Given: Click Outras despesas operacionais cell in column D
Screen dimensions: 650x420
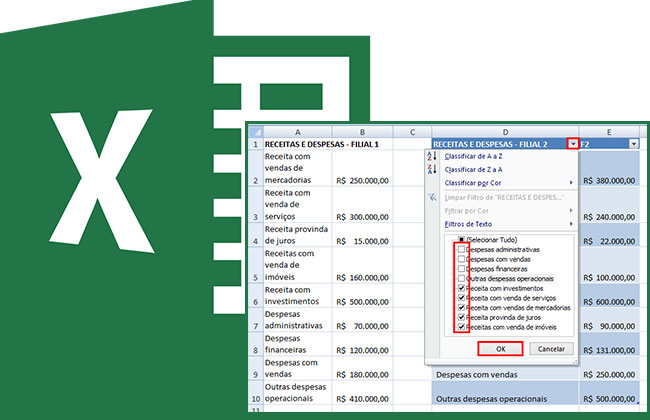Looking at the screenshot, I should (505, 393).
